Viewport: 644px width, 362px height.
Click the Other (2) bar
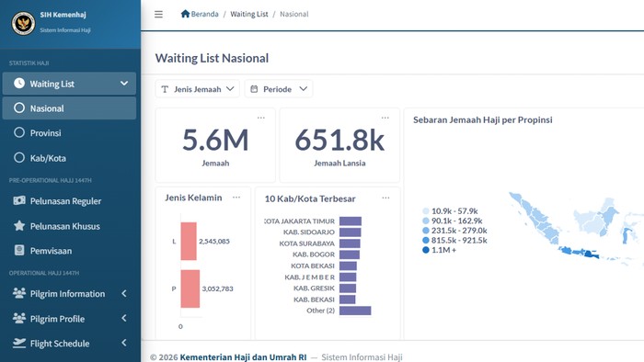pyautogui.click(x=355, y=311)
